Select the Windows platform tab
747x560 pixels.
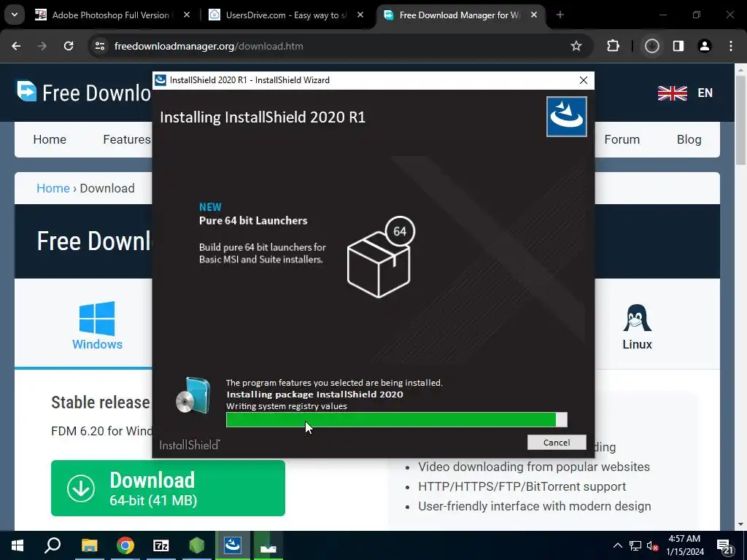[x=97, y=326]
